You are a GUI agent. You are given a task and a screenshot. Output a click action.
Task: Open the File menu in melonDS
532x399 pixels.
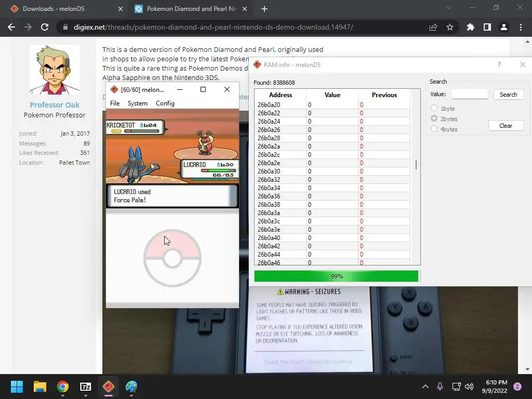[115, 103]
